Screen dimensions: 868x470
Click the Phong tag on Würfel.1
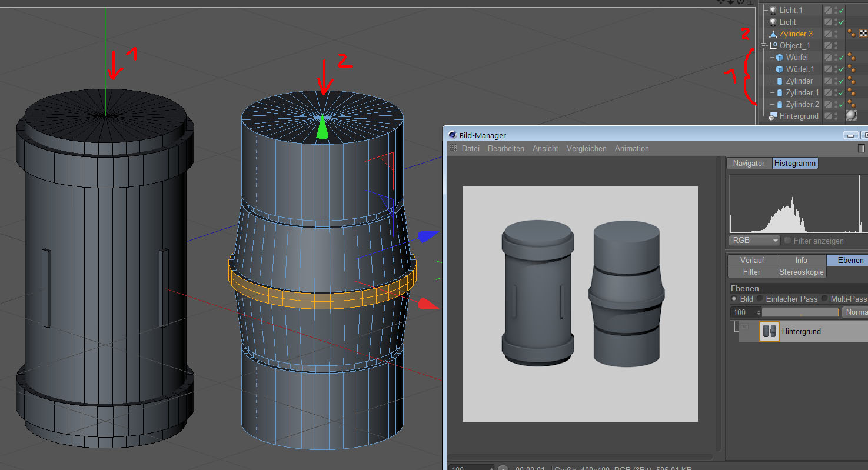(x=852, y=69)
